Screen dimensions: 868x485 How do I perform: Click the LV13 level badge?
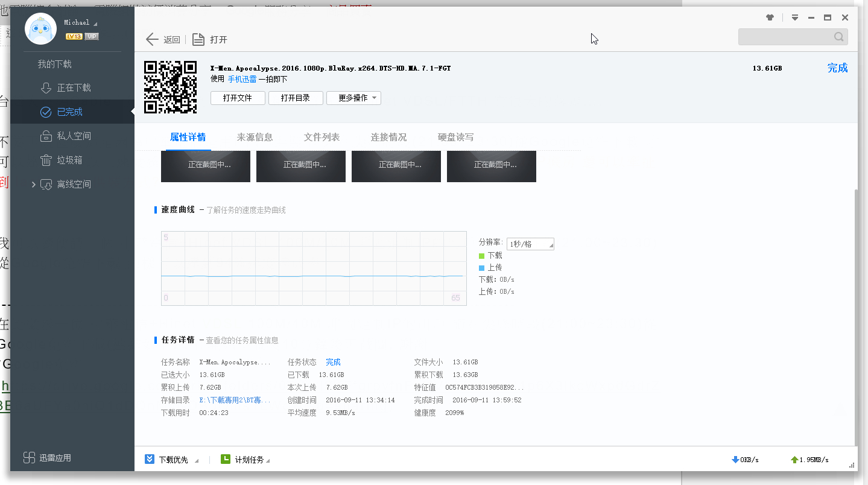point(74,36)
